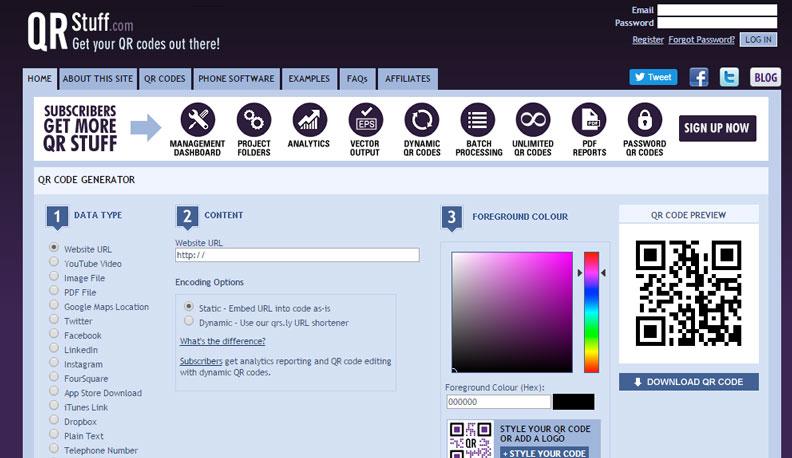Click the QRStuff.com logo
The height and width of the screenshot is (458, 792).
pos(124,31)
